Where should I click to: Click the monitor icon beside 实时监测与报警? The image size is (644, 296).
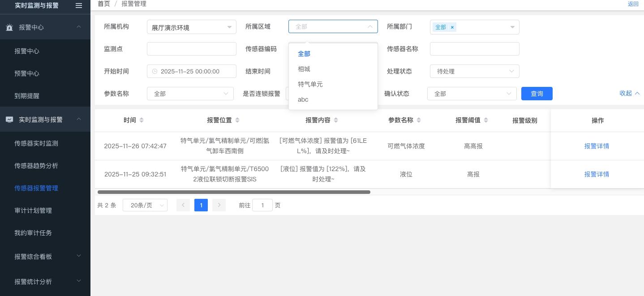(9, 120)
